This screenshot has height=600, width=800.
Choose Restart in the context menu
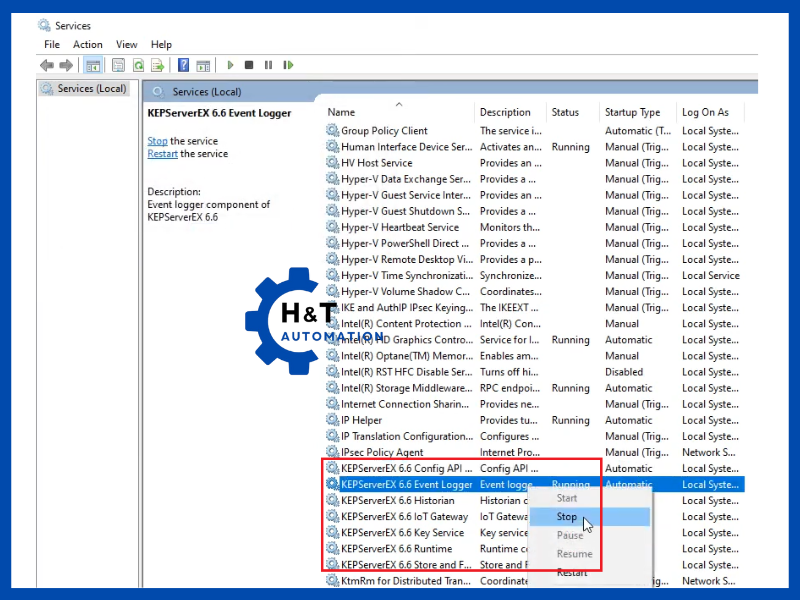pyautogui.click(x=572, y=573)
